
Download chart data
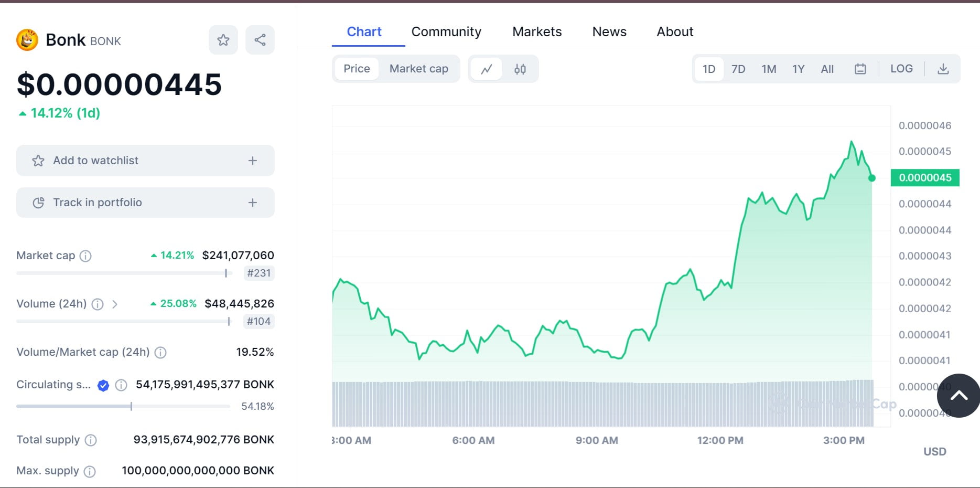(x=943, y=69)
